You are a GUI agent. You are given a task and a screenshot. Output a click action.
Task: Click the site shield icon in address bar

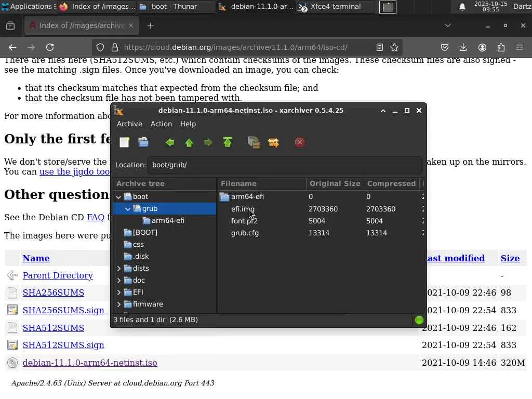[x=100, y=47]
